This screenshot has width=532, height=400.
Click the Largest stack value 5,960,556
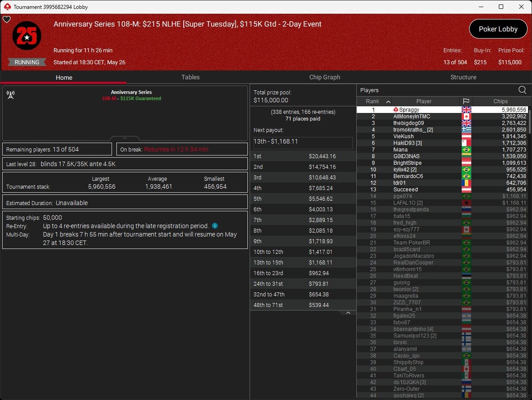tap(102, 186)
